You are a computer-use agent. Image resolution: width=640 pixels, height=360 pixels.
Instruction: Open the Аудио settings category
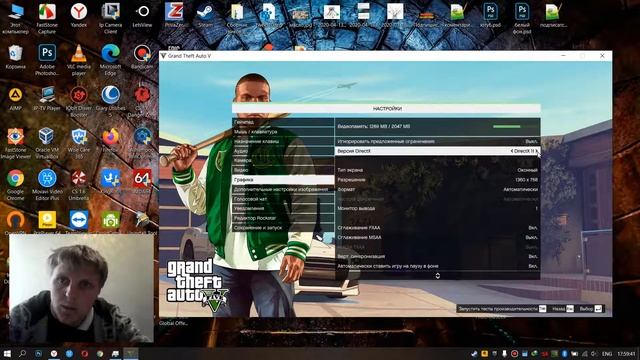click(x=283, y=151)
